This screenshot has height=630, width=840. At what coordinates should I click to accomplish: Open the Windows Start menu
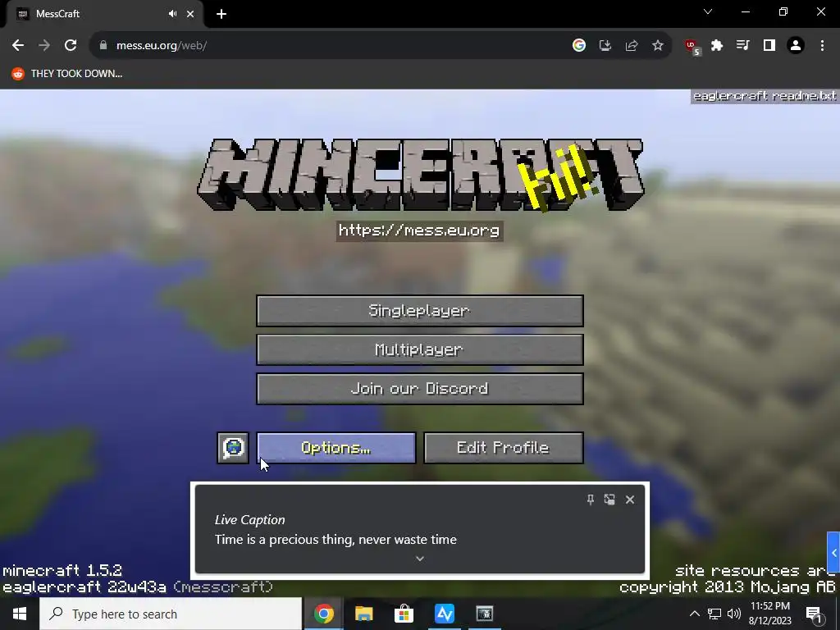(20, 614)
